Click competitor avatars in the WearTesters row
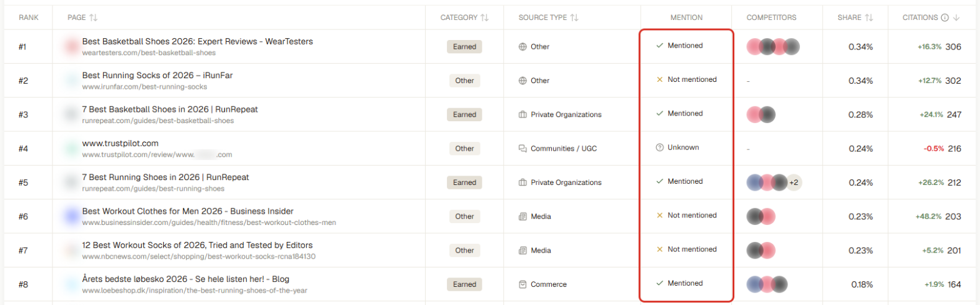 [774, 46]
